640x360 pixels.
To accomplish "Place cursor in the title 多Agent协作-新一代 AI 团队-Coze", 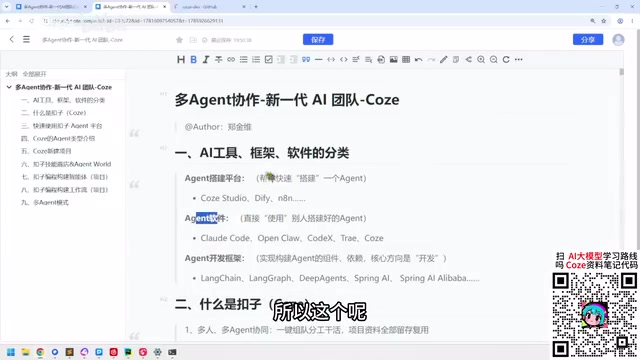I will [287, 100].
